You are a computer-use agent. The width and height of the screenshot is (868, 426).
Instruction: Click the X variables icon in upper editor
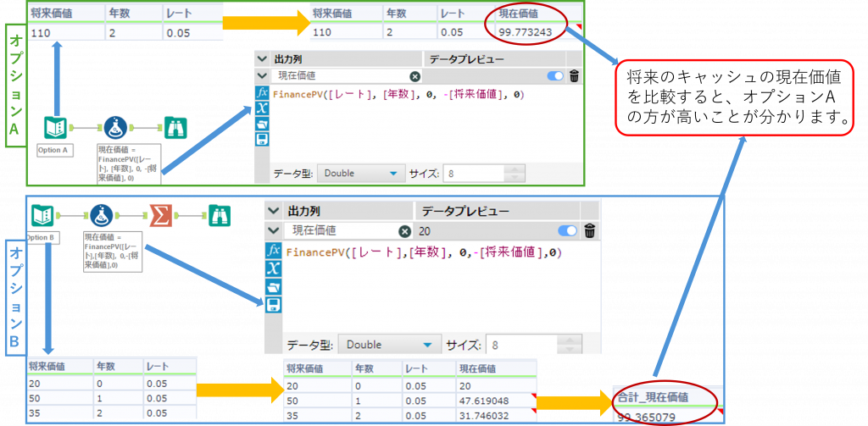pyautogui.click(x=263, y=108)
